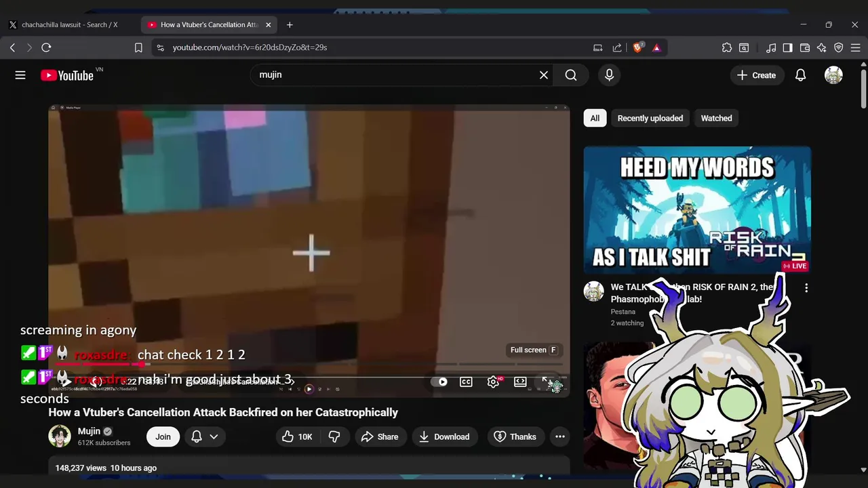Dislike the video
The width and height of the screenshot is (868, 488).
tap(334, 436)
